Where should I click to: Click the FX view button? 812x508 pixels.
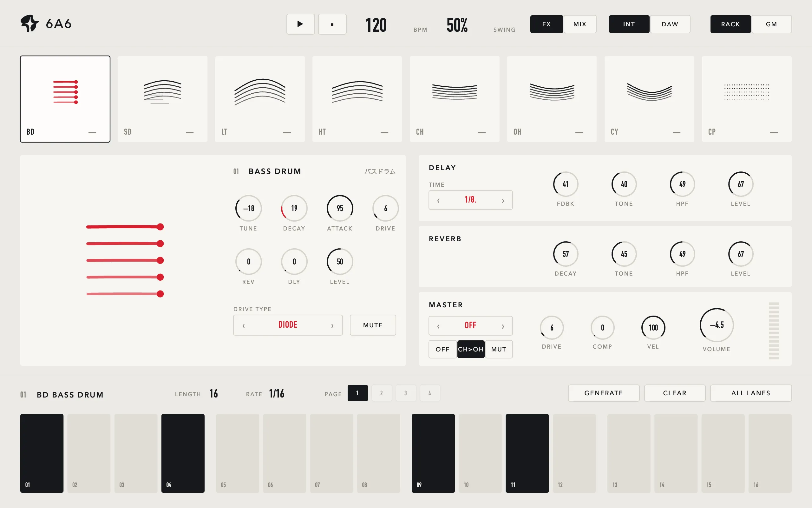547,24
